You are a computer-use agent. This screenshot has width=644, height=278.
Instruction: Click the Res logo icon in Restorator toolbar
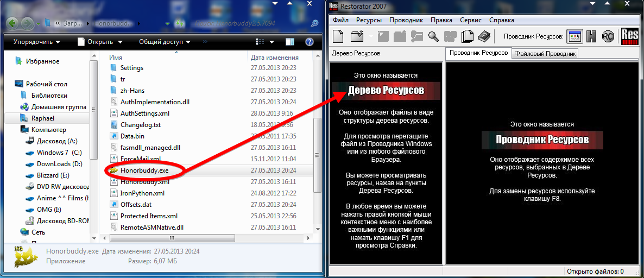(629, 36)
